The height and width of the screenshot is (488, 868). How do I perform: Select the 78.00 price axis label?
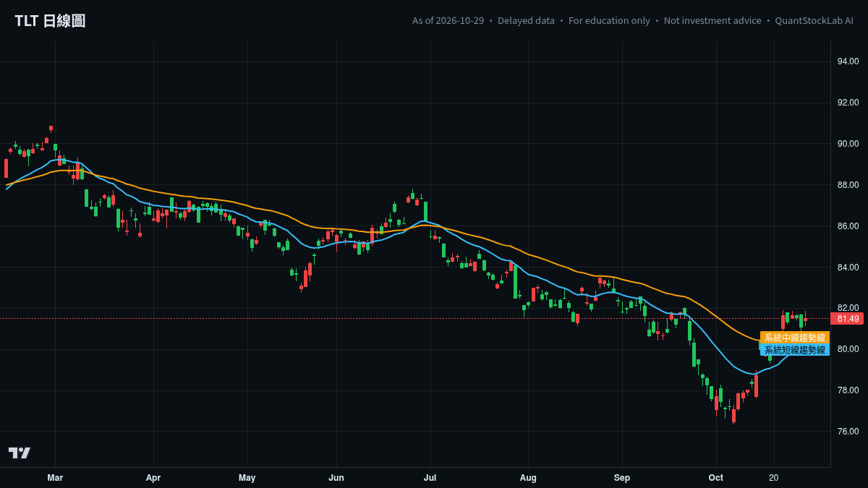pos(848,390)
